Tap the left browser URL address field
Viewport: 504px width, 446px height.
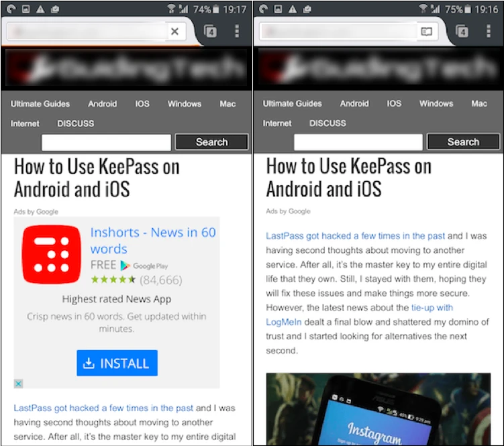click(x=87, y=32)
